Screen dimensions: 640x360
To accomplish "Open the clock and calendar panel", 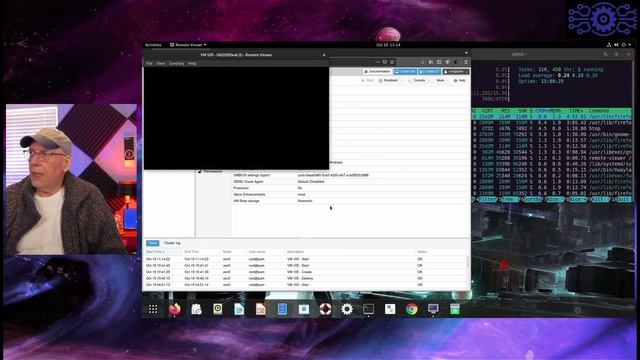I will (388, 45).
